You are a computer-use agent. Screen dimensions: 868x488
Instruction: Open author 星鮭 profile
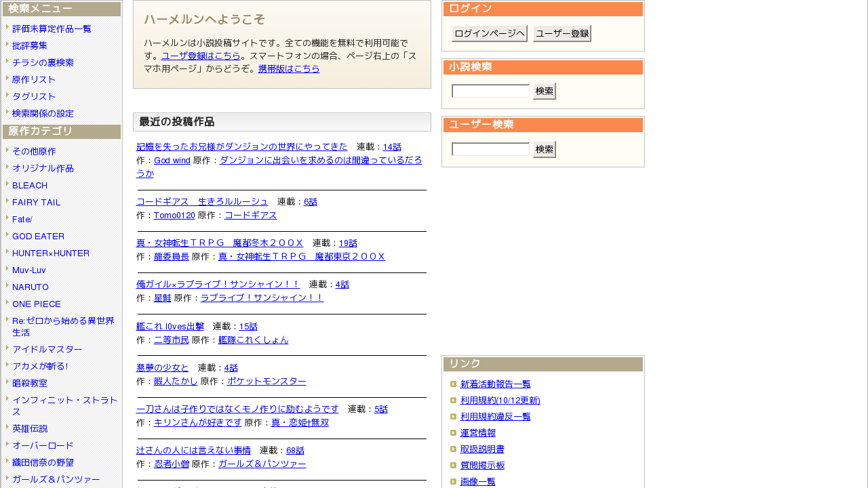(163, 298)
